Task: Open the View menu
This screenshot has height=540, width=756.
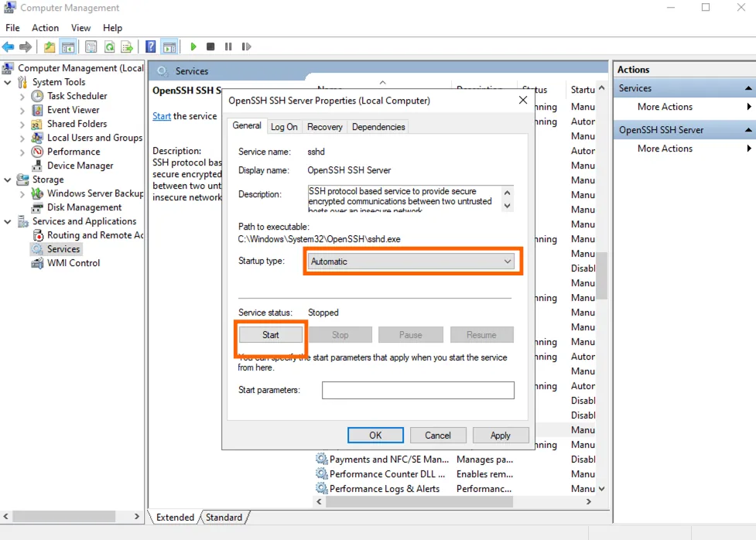Action: point(81,28)
